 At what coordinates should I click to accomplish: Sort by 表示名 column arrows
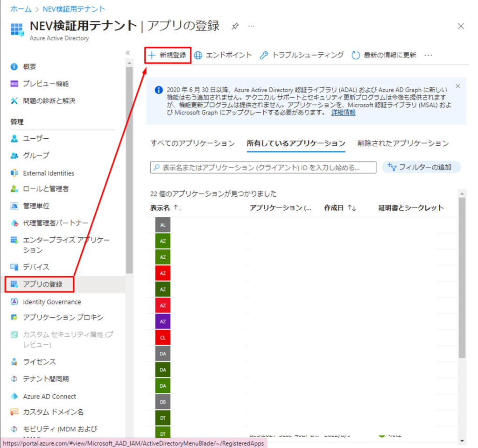178,208
